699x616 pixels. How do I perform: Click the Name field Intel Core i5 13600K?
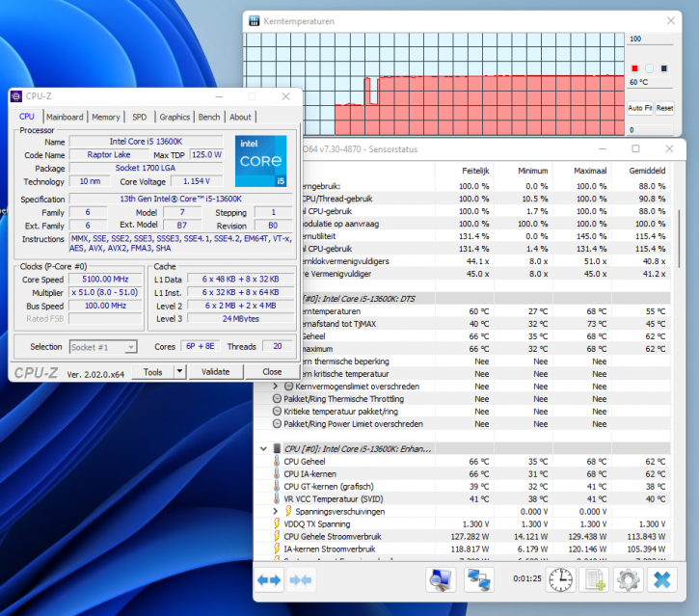click(146, 142)
